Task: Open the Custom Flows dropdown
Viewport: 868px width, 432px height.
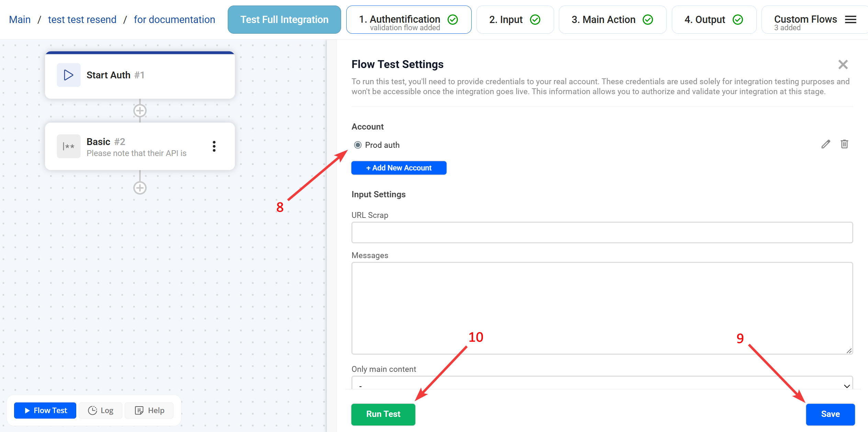Action: pos(805,20)
